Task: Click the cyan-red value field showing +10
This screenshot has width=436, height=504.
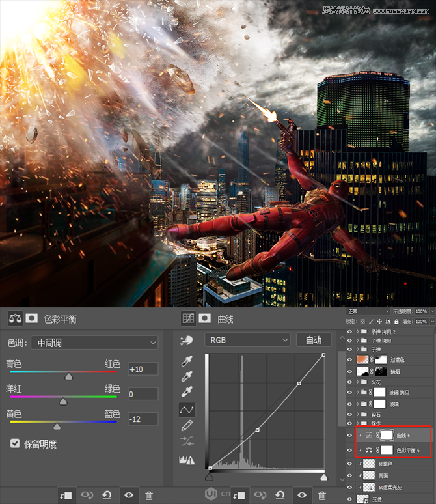Action: (x=143, y=369)
